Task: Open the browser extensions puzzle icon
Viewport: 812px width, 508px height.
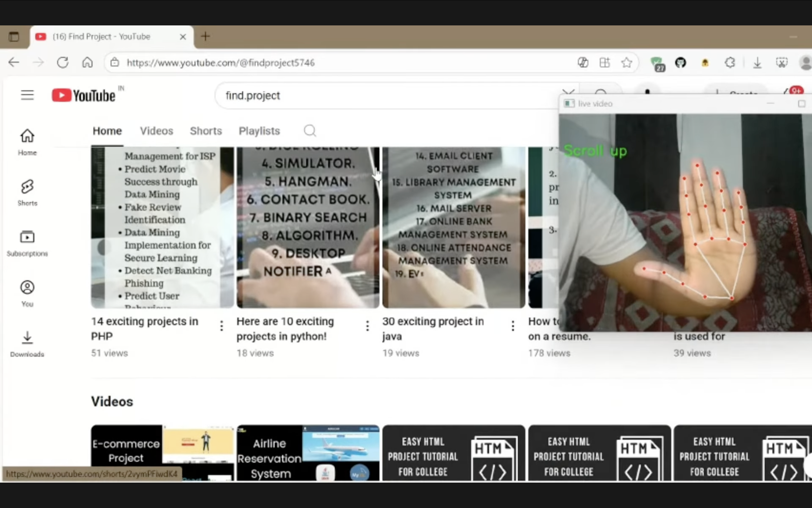Action: point(730,62)
